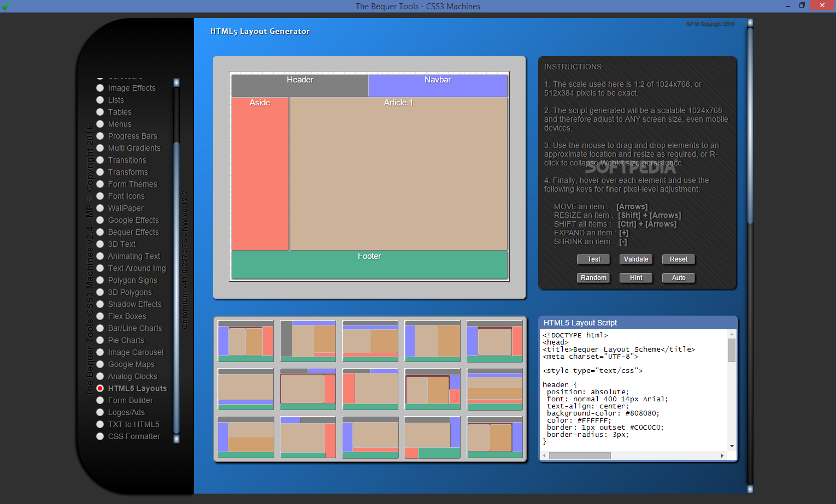The width and height of the screenshot is (836, 504).
Task: Click the sidebar menu scroll-down arrow
Action: [x=176, y=438]
